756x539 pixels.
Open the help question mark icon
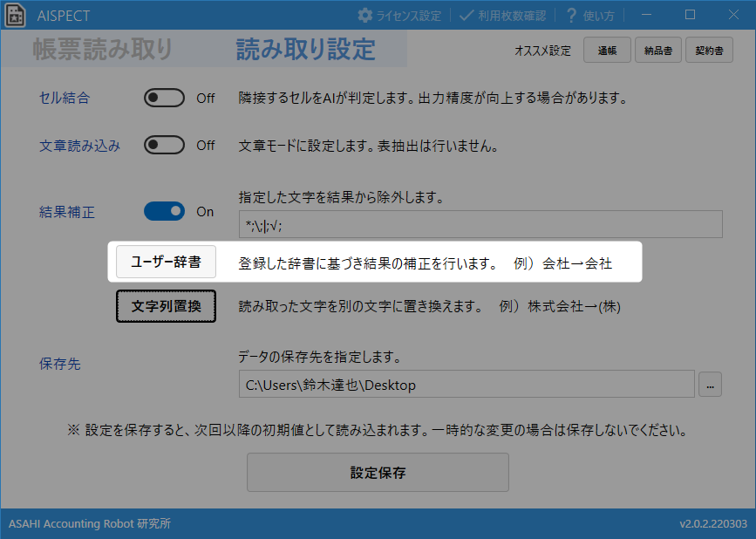coord(572,16)
